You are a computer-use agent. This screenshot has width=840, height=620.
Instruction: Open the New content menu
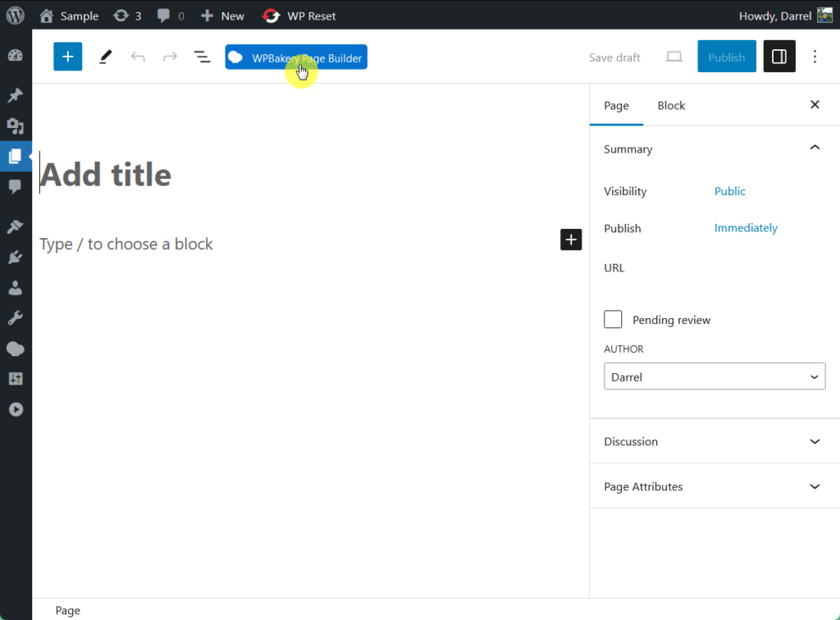point(222,16)
